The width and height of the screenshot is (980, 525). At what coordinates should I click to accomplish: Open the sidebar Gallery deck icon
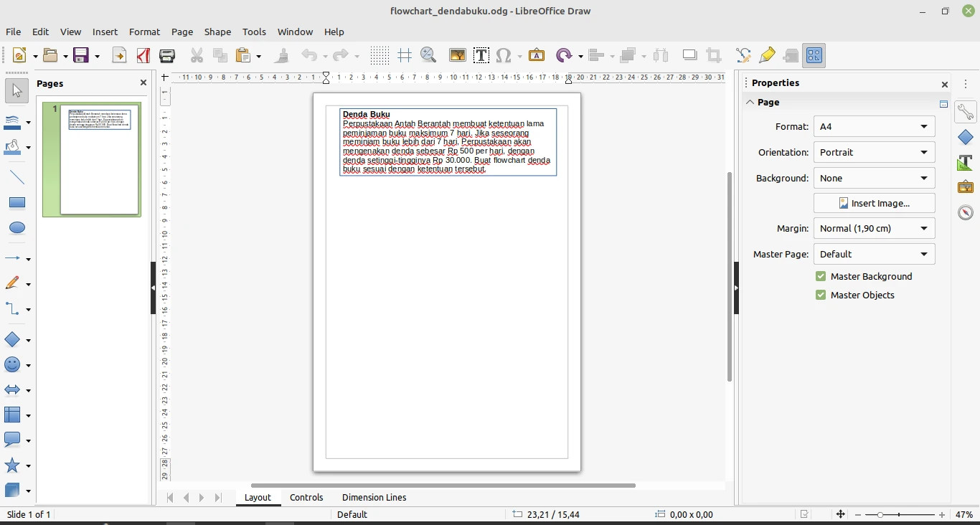[x=966, y=187]
